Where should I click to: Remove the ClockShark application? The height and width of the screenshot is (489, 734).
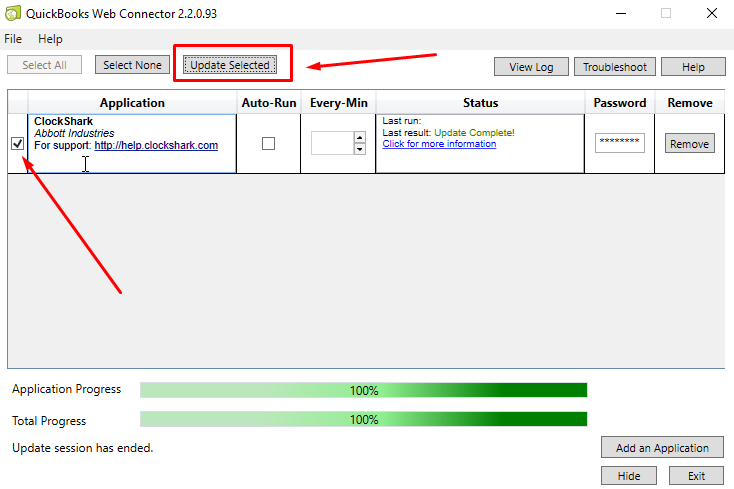[689, 144]
